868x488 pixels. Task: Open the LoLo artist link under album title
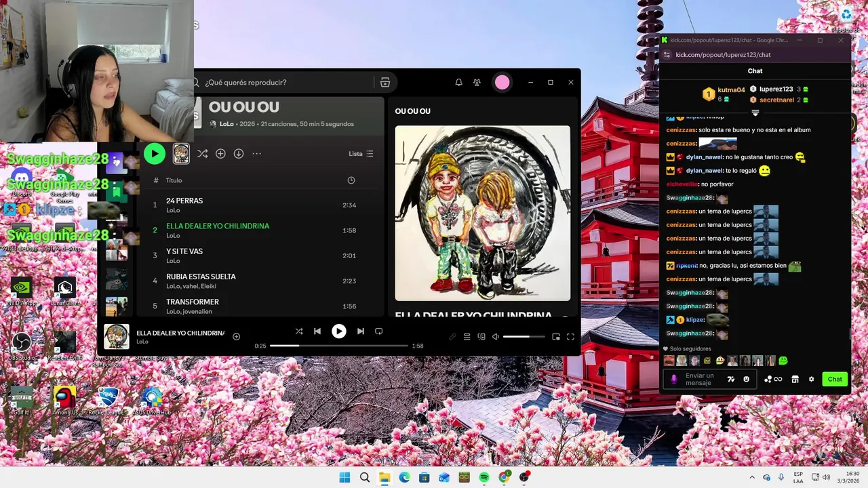(226, 124)
